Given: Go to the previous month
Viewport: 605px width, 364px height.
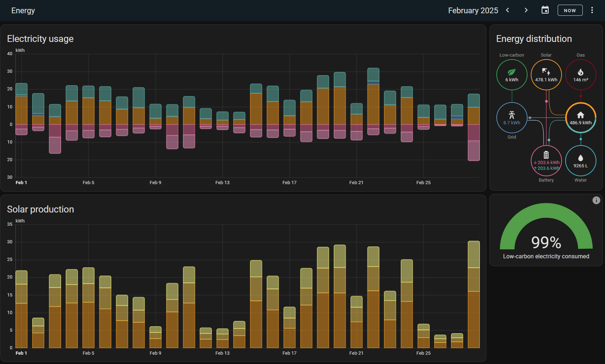Looking at the screenshot, I should coord(507,10).
